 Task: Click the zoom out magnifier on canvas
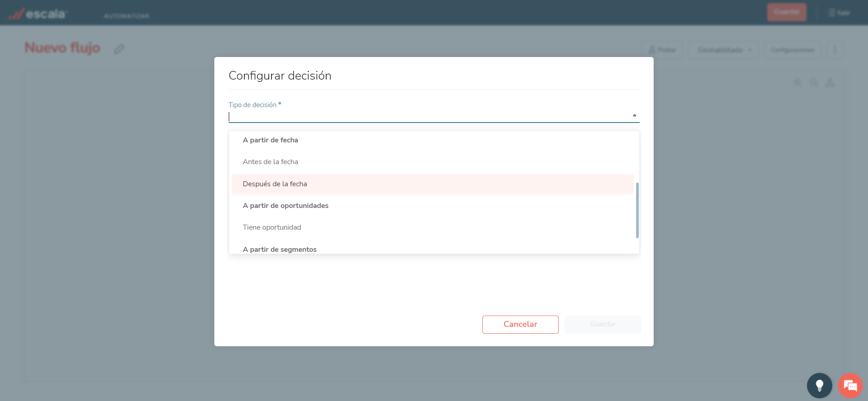pyautogui.click(x=814, y=83)
